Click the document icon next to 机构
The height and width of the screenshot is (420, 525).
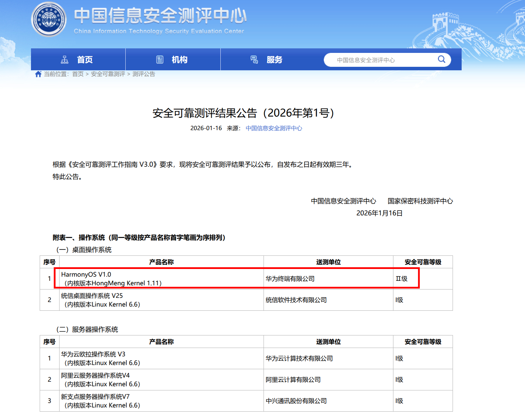(x=160, y=60)
